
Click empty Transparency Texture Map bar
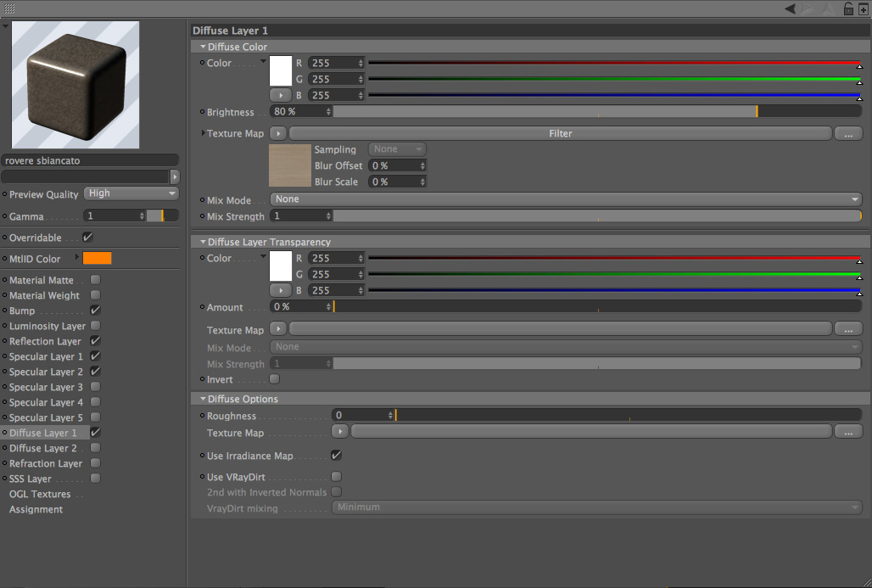coord(560,328)
